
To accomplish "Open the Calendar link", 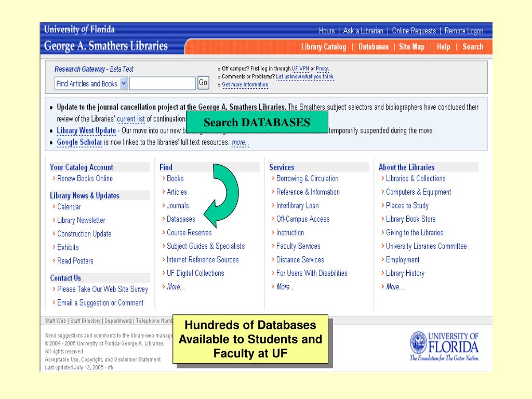I will pos(69,207).
